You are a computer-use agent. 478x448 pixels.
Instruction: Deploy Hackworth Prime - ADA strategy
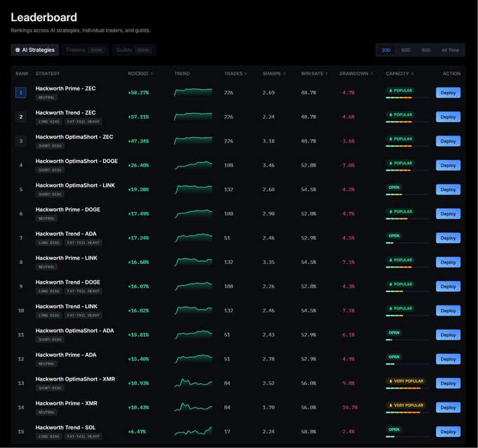[x=448, y=359]
